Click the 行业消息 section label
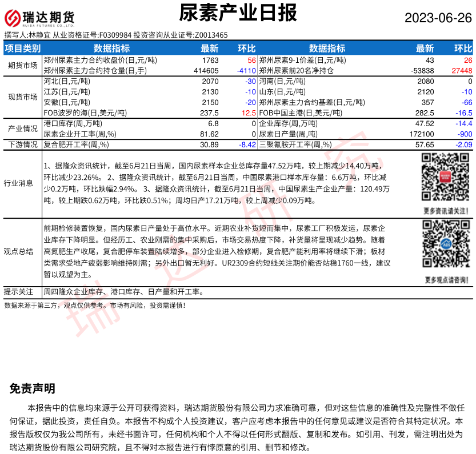The image size is (476, 454). [23, 183]
